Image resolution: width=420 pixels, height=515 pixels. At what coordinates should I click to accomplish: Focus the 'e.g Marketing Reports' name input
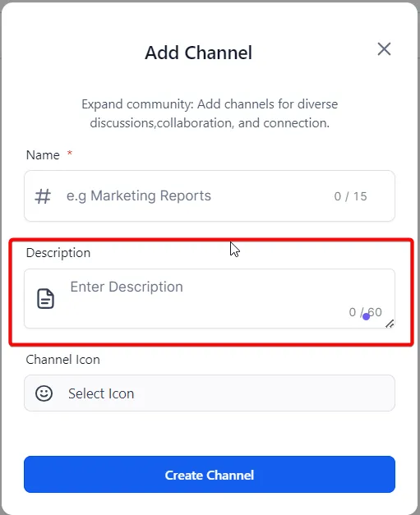210,196
